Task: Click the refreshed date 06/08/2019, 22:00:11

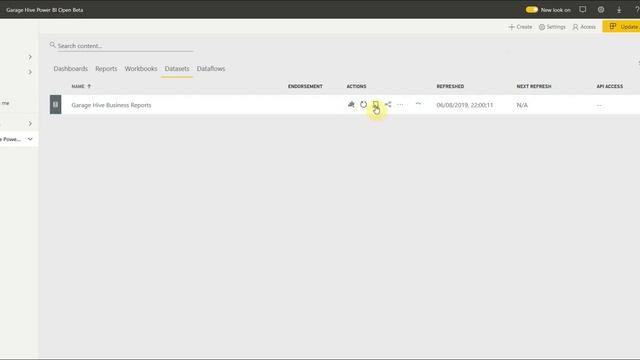Action: click(x=464, y=105)
